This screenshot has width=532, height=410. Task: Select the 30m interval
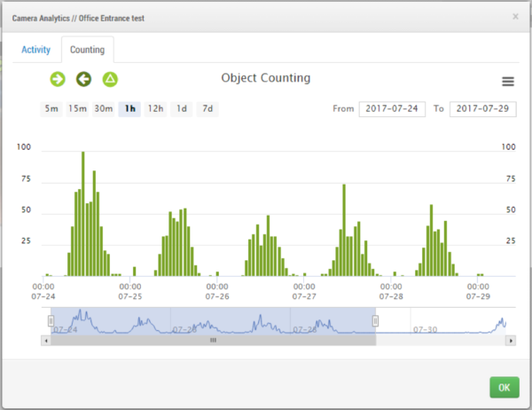(104, 109)
